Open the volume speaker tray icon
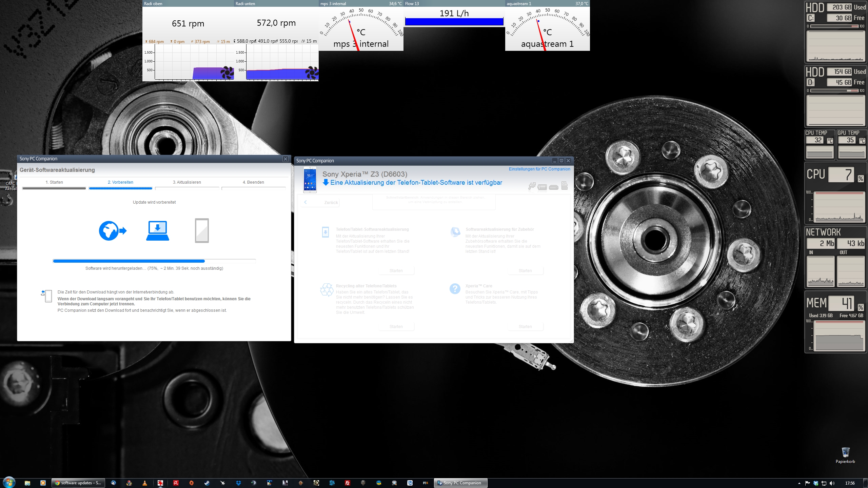The height and width of the screenshot is (488, 868). pyautogui.click(x=832, y=483)
